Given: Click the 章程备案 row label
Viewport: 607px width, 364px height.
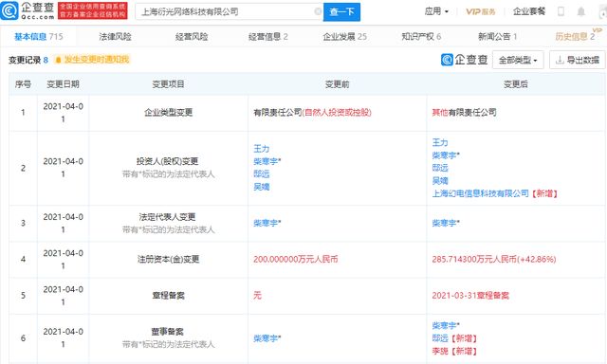Looking at the screenshot, I should tap(168, 296).
